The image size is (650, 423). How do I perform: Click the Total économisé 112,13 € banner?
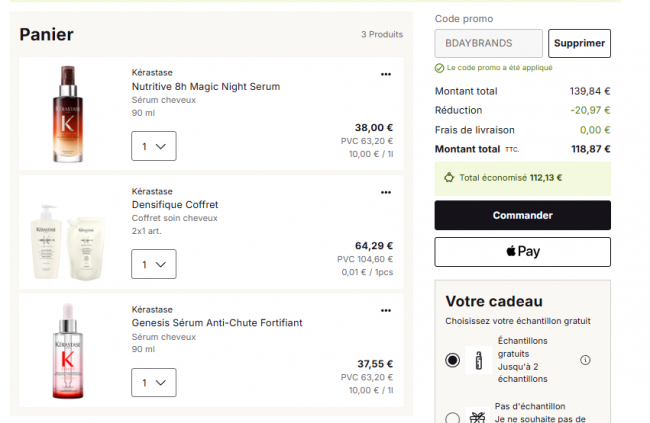pyautogui.click(x=522, y=178)
